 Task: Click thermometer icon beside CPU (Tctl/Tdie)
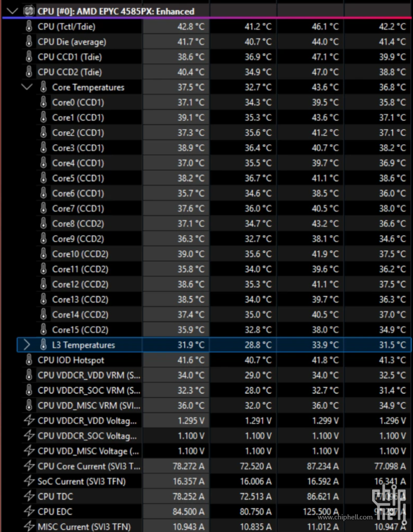pyautogui.click(x=29, y=27)
